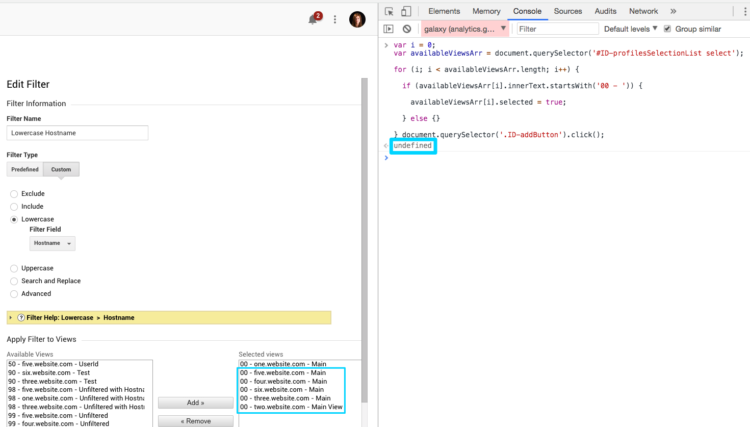Select the Lowercase radio button

(14, 219)
